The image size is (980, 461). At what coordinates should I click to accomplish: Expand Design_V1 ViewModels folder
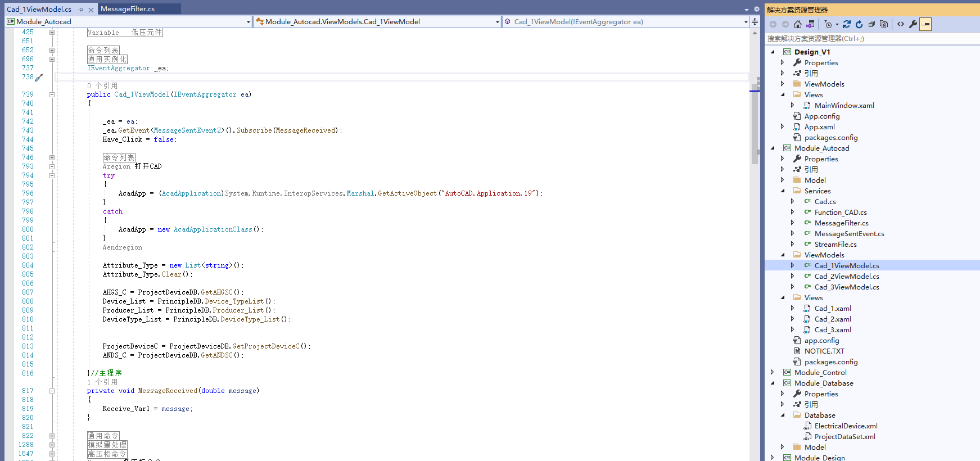[x=783, y=84]
